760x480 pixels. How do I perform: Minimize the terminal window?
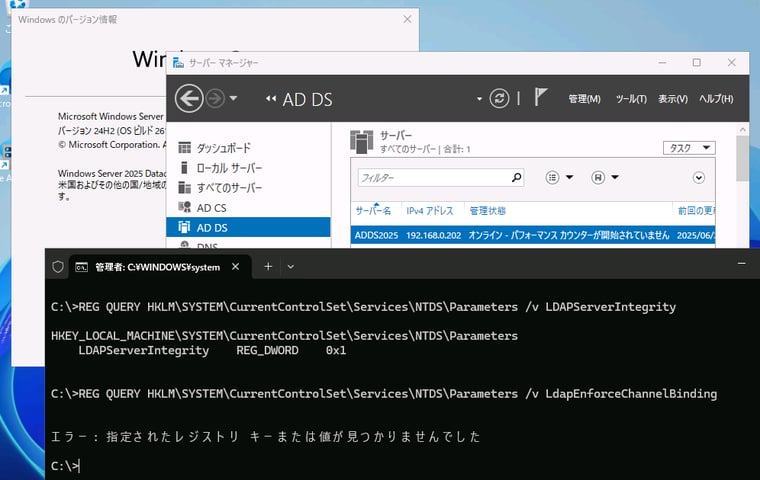[741, 263]
